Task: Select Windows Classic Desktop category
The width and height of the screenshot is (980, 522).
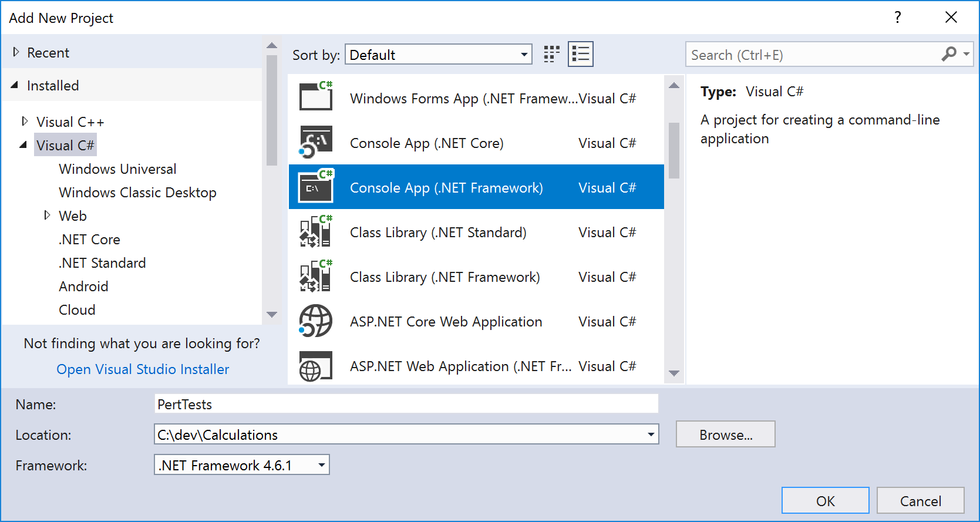Action: pos(137,193)
